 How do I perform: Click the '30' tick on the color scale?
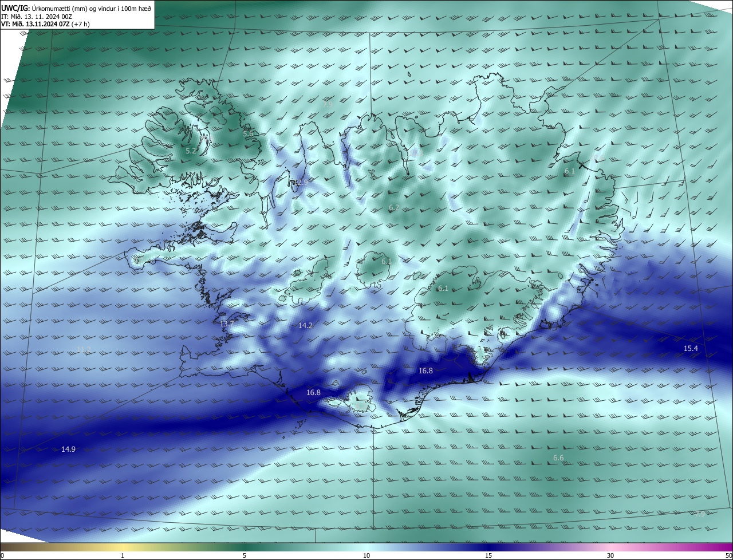point(610,556)
